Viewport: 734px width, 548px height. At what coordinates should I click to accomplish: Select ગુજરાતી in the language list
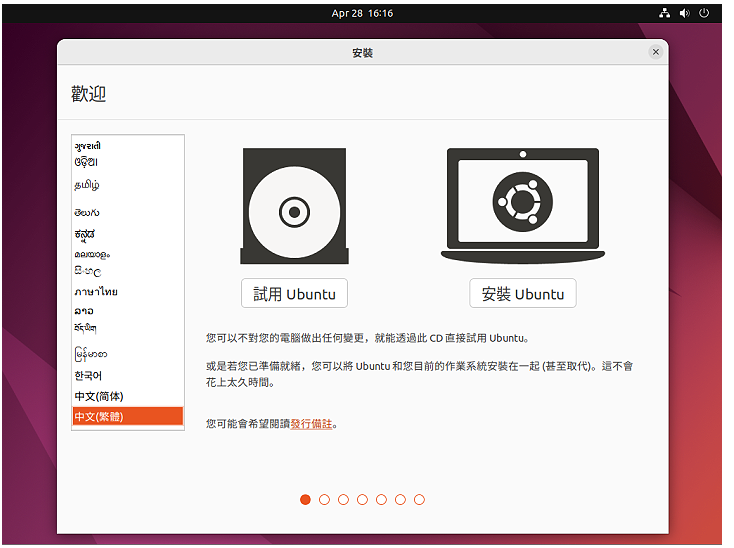(x=128, y=146)
